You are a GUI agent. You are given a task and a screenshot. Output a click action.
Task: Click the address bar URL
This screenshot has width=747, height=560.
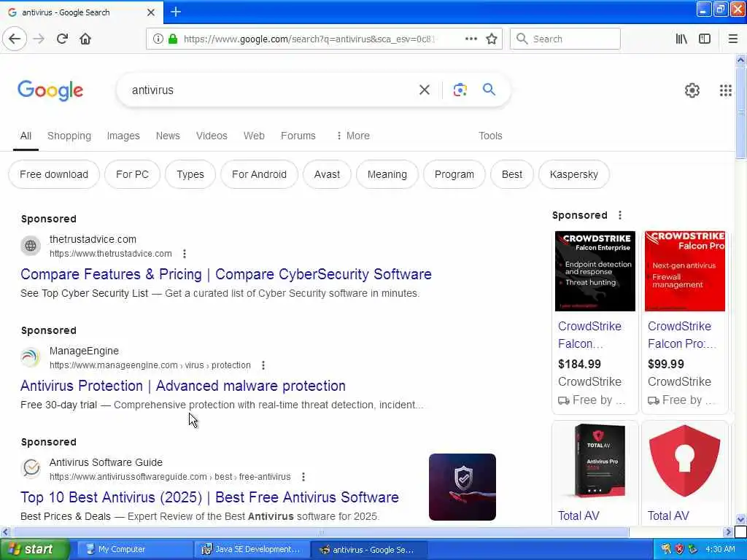[309, 39]
